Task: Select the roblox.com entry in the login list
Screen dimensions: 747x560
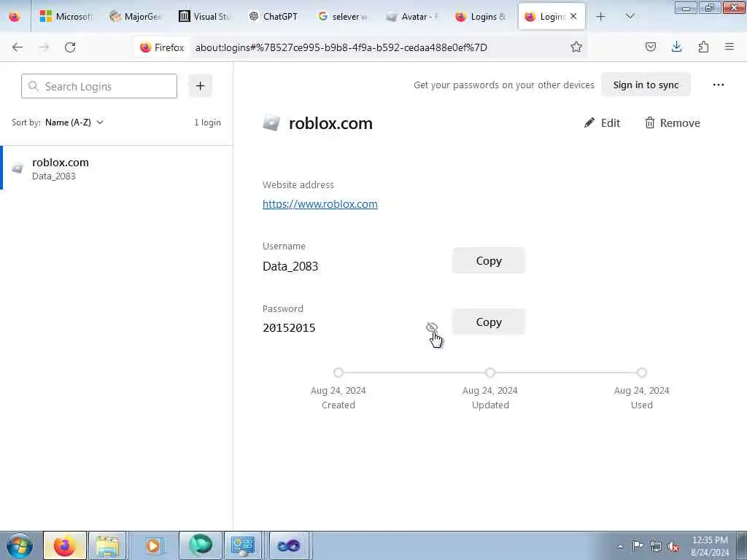Action: pos(116,168)
